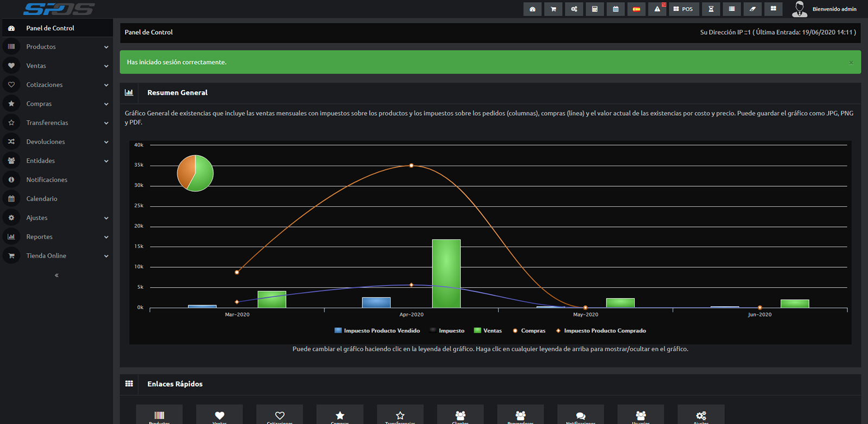868x424 pixels.
Task: Click the pie chart in the graph
Action: coord(195,173)
